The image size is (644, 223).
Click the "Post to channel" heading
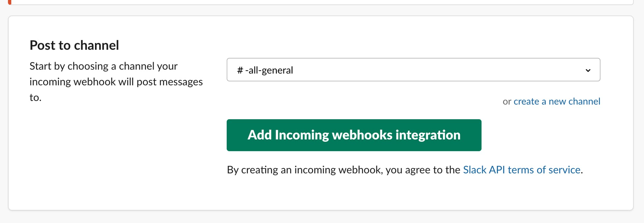point(74,45)
